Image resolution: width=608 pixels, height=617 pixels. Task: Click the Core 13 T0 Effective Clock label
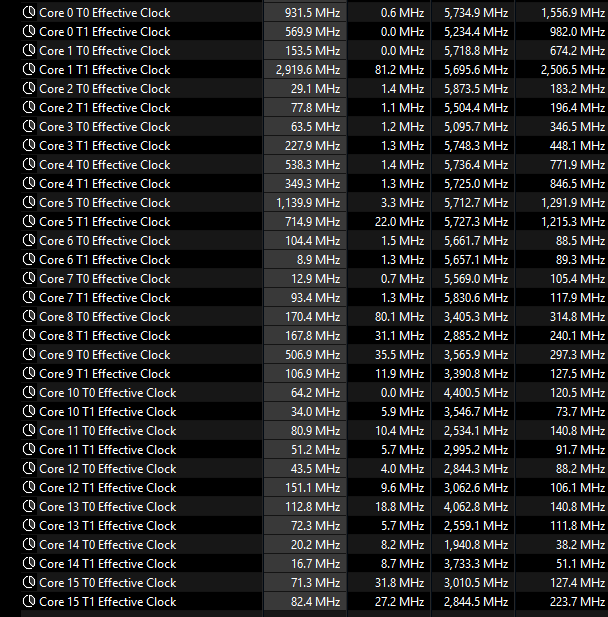(x=108, y=506)
